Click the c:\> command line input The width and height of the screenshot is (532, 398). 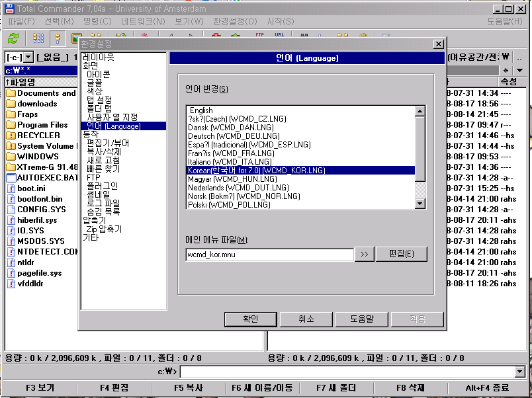click(348, 372)
